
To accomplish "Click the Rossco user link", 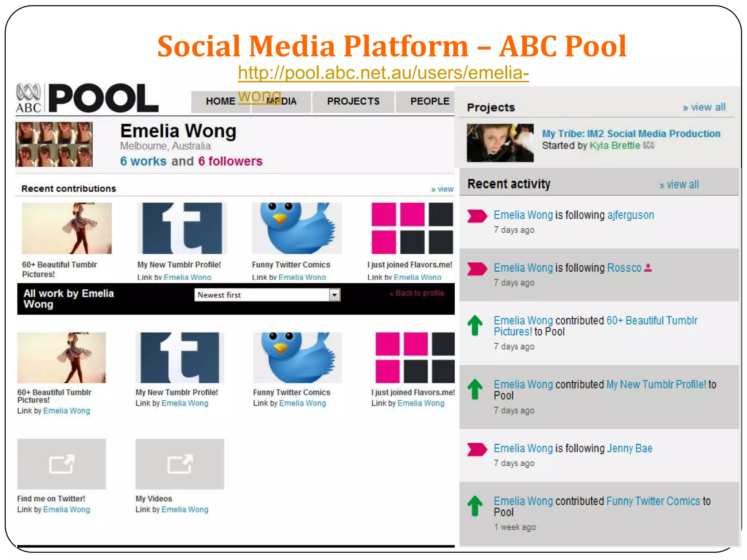I will 624,268.
